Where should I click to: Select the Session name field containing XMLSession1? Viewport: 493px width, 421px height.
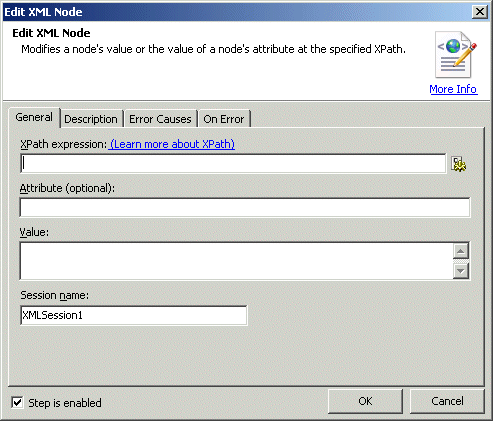point(134,315)
